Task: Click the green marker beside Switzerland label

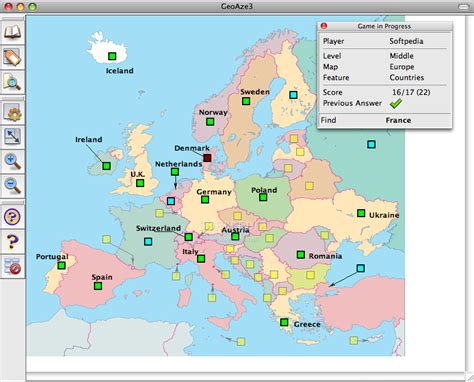Action: 189,237
